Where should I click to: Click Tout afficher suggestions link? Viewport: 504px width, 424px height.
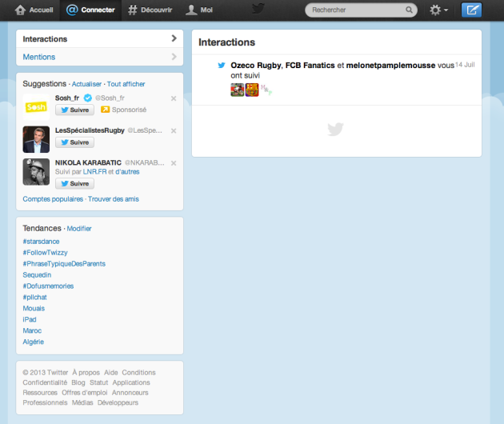[x=126, y=84]
